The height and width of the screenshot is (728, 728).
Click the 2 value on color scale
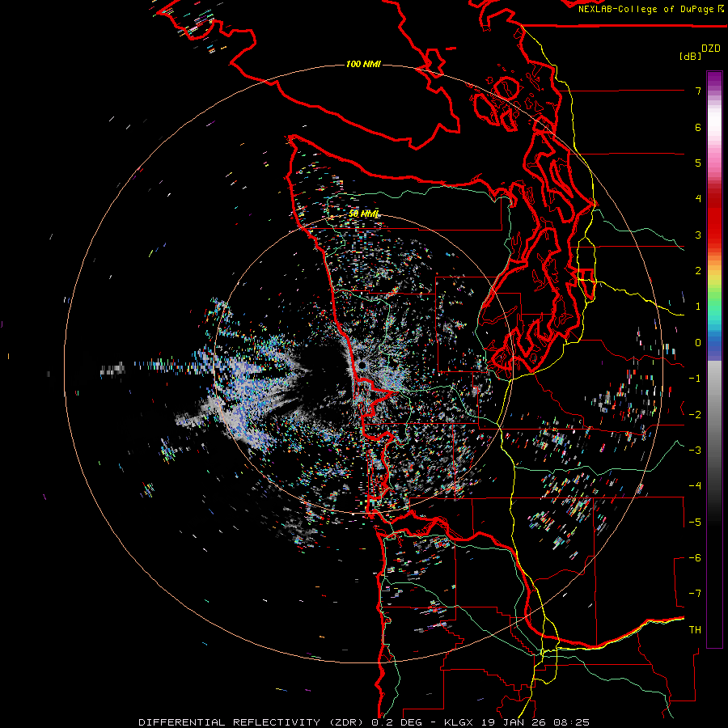click(698, 271)
